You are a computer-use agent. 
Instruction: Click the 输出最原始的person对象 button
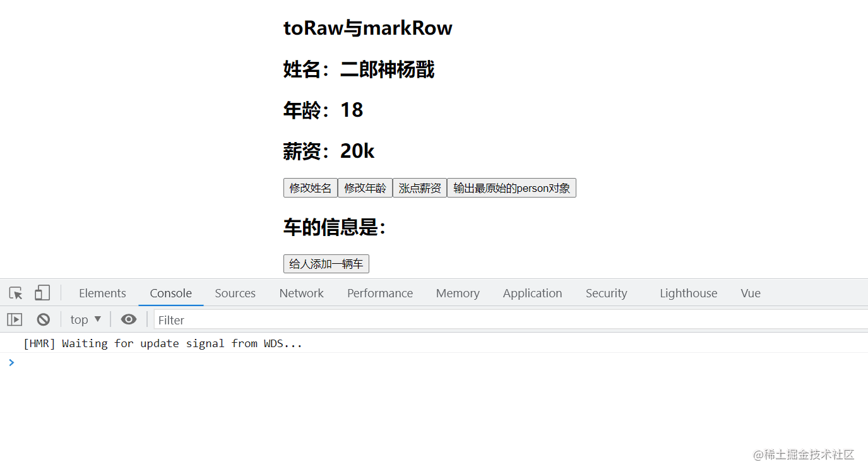click(x=511, y=187)
